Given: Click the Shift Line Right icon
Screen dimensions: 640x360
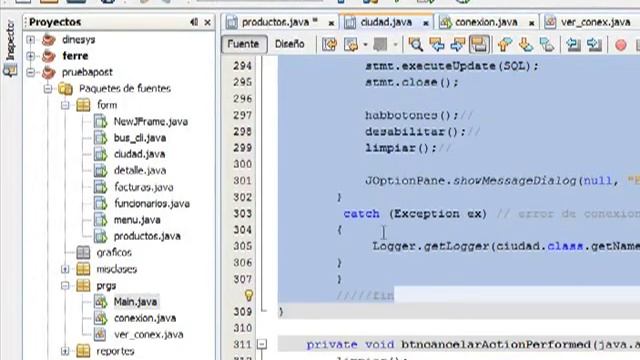Looking at the screenshot, I should click(x=595, y=44).
